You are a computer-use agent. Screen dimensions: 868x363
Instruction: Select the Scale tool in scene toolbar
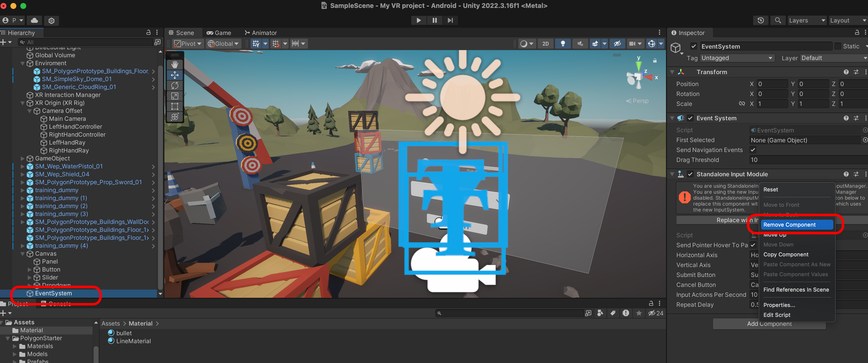(175, 96)
